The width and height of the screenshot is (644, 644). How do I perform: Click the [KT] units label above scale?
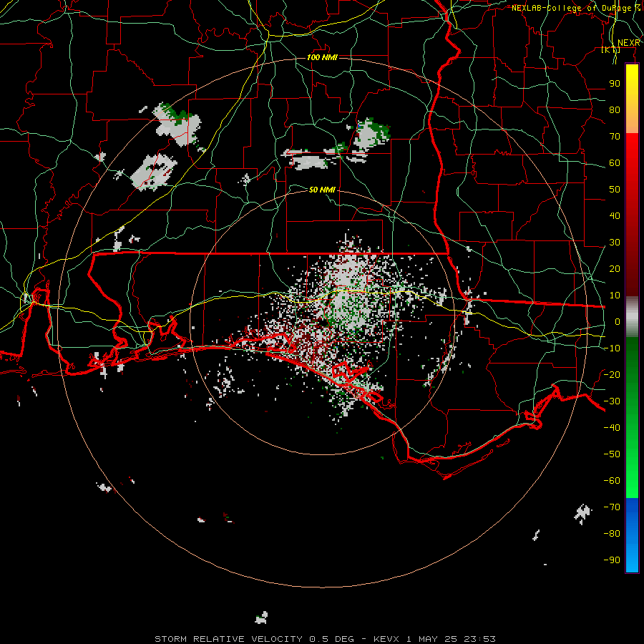[x=611, y=49]
